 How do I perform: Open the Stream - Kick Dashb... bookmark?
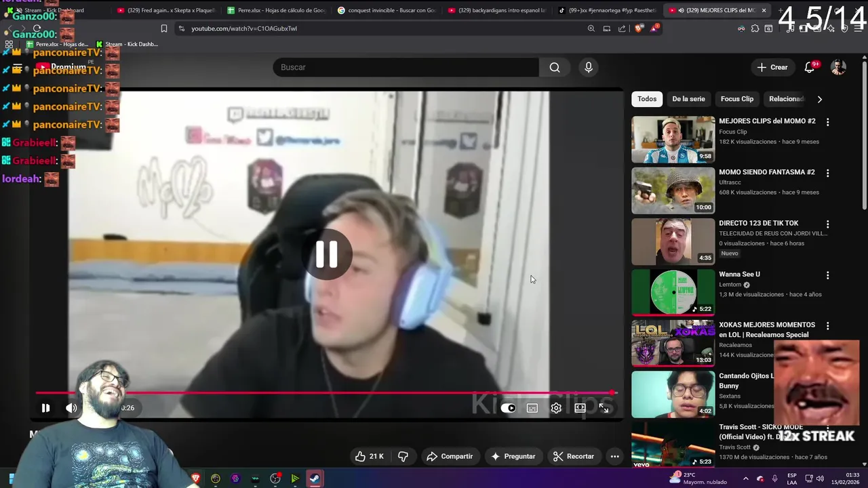(127, 44)
